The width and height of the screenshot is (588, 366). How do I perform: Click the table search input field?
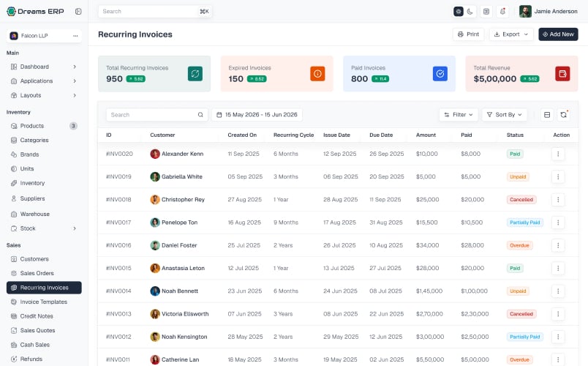[157, 114]
